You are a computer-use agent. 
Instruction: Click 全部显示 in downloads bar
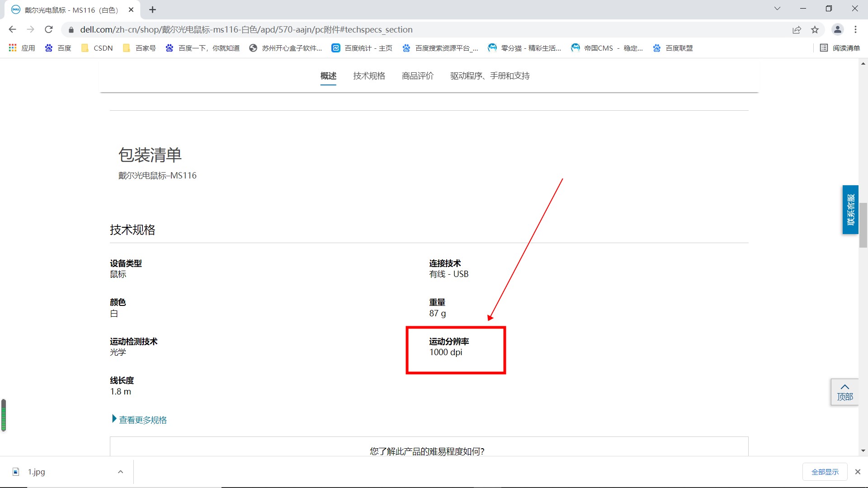825,472
